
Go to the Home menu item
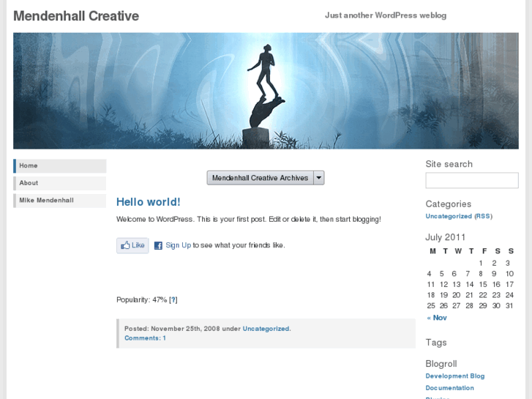pyautogui.click(x=60, y=165)
